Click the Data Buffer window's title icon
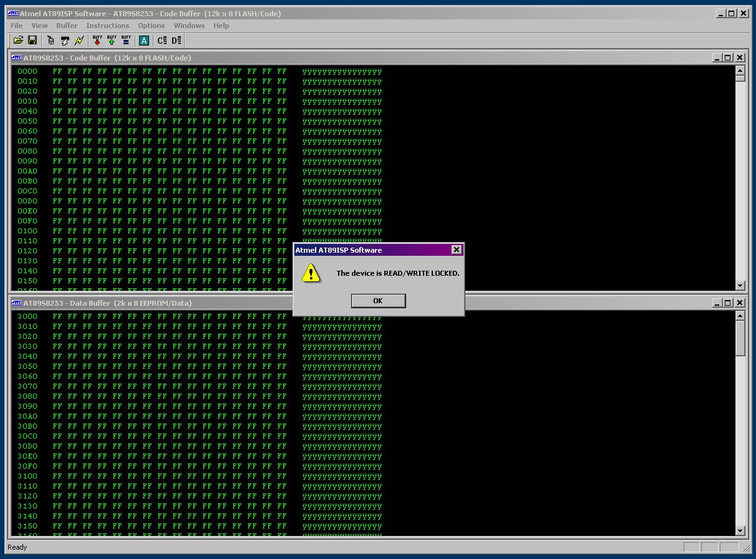The image size is (756, 559). tap(17, 303)
